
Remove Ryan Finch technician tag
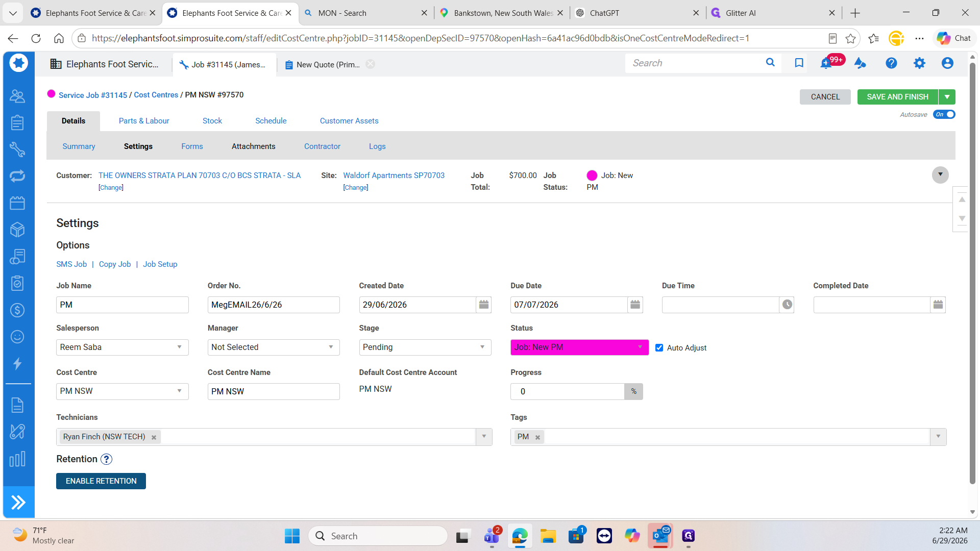(154, 437)
